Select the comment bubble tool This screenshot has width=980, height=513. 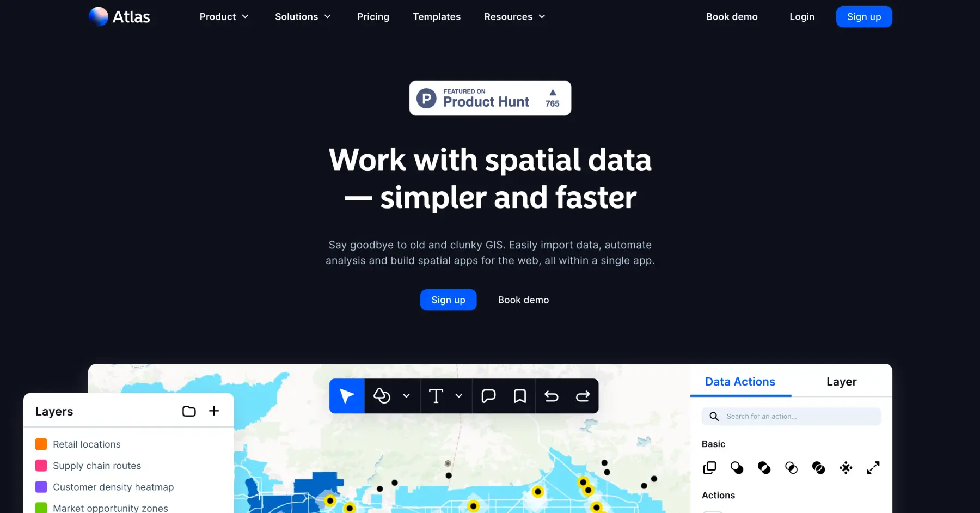pos(488,396)
